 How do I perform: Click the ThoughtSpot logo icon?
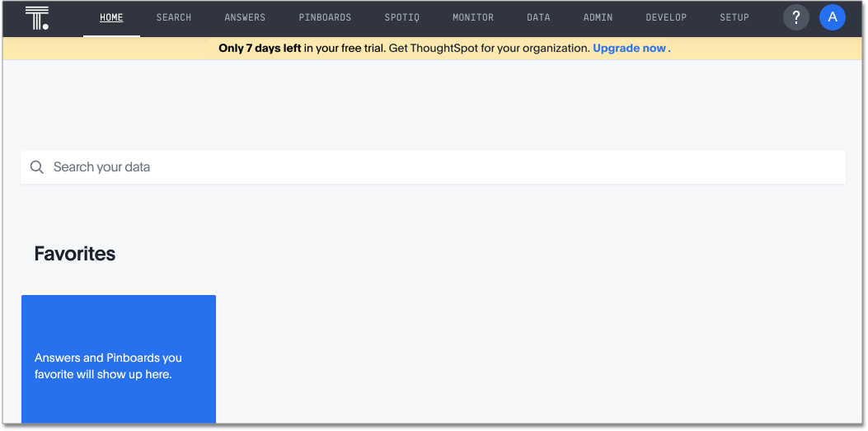(x=37, y=17)
